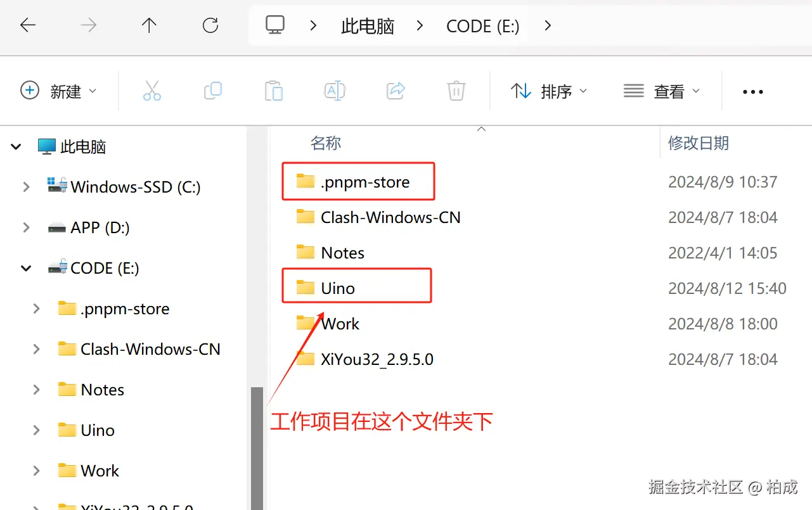Image resolution: width=812 pixels, height=510 pixels.
Task: Click the Copy icon in toolbar
Action: (x=213, y=91)
